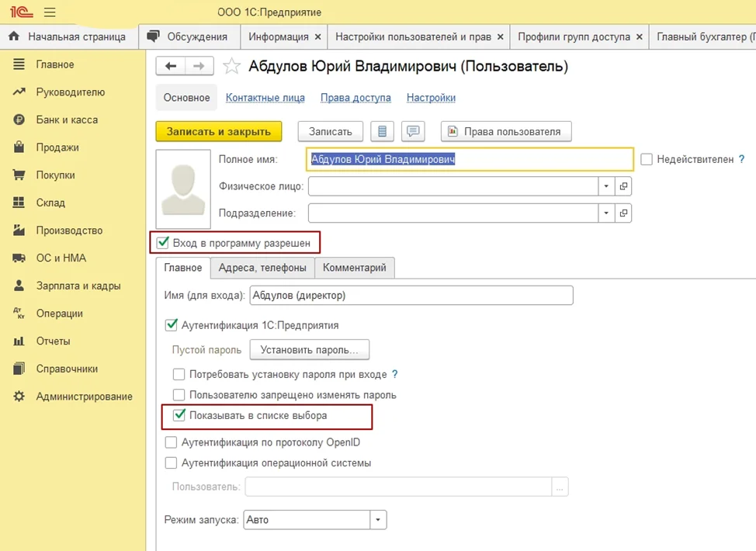Expand the Подразделение dropdown list
This screenshot has width=756, height=551.
point(606,213)
